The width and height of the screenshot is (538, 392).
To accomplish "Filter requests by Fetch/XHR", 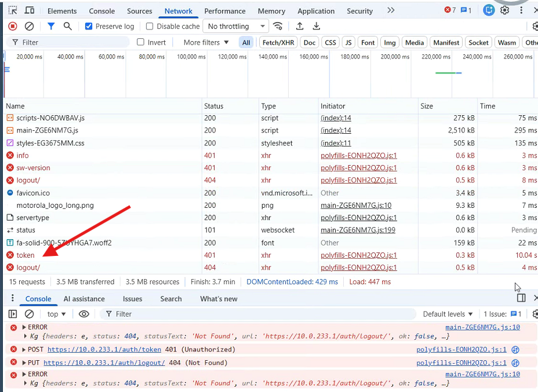I will pyautogui.click(x=278, y=42).
